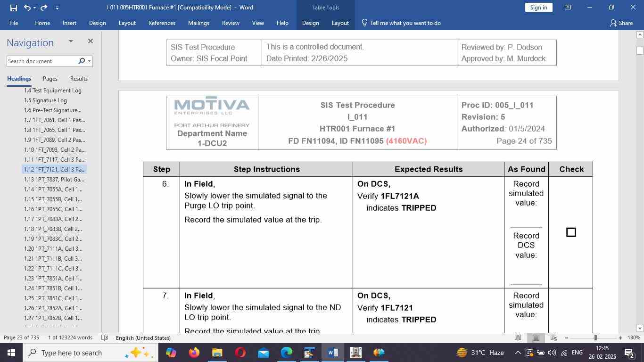Image resolution: width=644 pixels, height=362 pixels.
Task: Go to heading 1.20 1PT_7111A, Cell 3
Action: pyautogui.click(x=53, y=248)
